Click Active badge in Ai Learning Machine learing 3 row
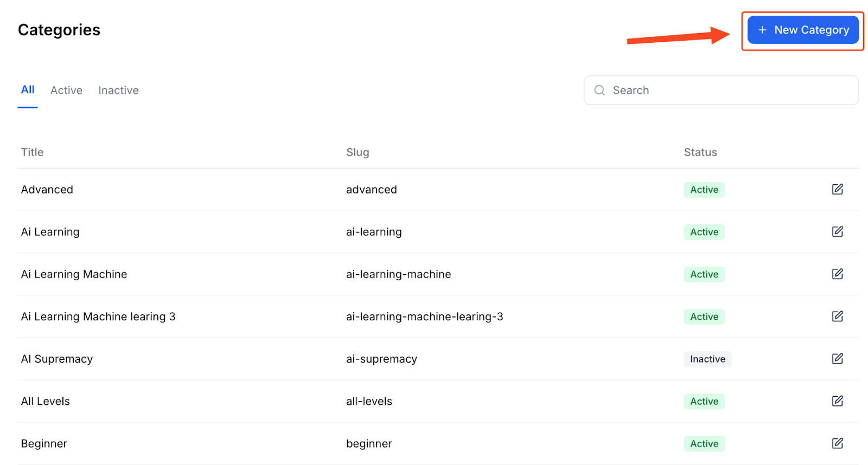The width and height of the screenshot is (868, 465). [704, 317]
